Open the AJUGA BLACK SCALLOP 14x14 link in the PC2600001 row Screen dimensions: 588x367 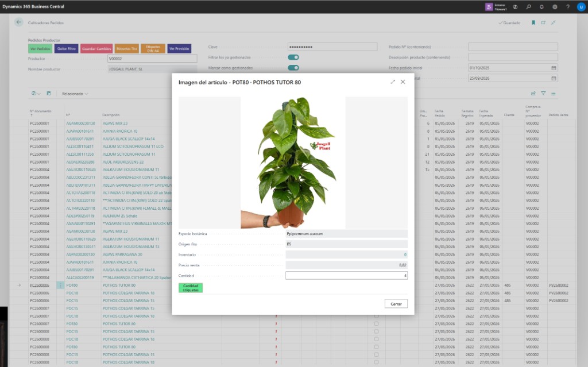(x=129, y=139)
